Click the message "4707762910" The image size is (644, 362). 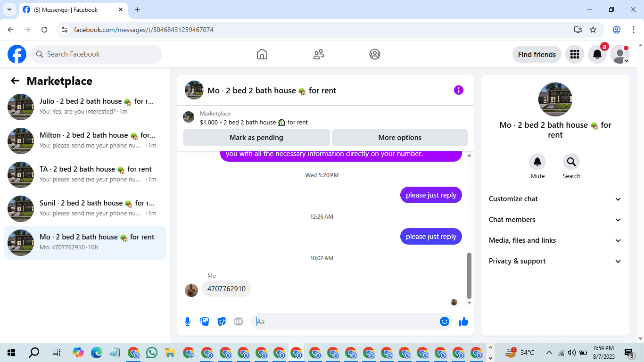tap(226, 289)
